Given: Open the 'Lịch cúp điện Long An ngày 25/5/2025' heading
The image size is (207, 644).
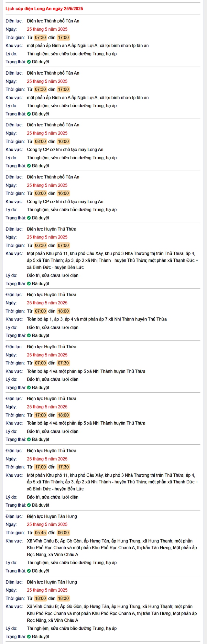Looking at the screenshot, I should 44,9.
